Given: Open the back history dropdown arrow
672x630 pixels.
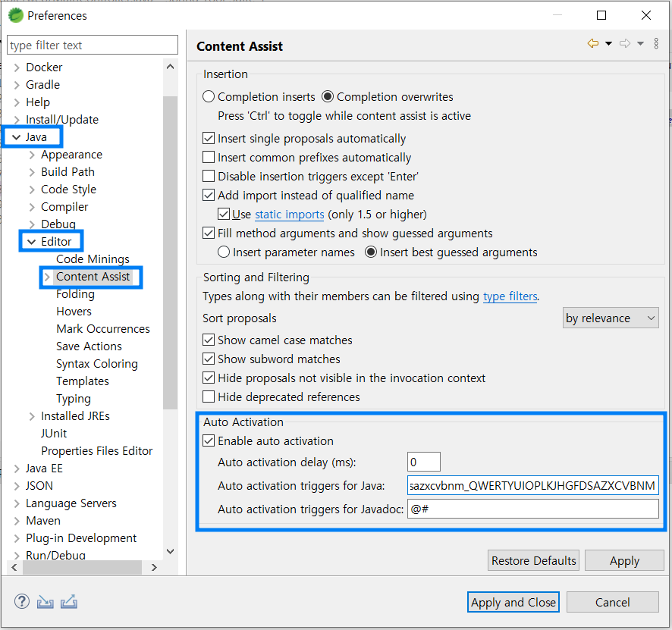Looking at the screenshot, I should 608,43.
